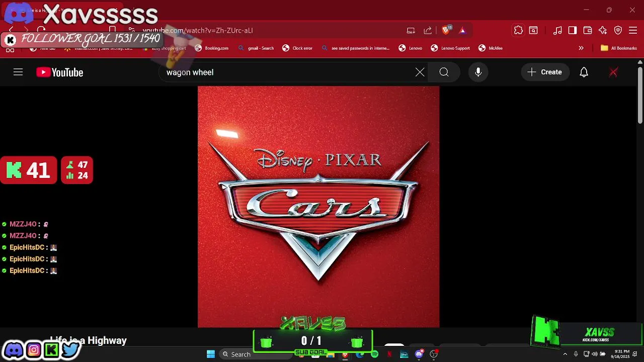Open the YouTube Create button
Viewport: 644px width, 362px height.
(x=545, y=72)
